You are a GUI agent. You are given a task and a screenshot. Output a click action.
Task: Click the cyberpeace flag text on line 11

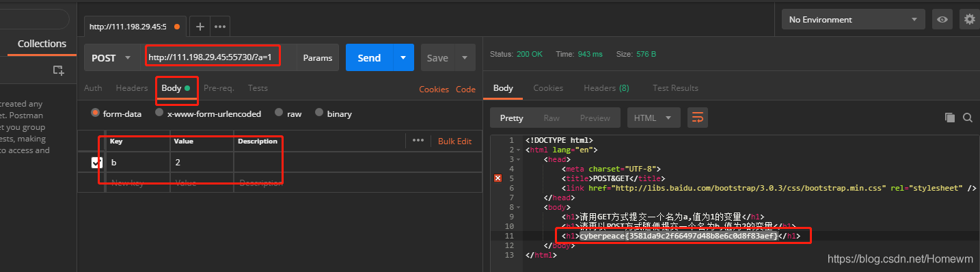point(679,236)
